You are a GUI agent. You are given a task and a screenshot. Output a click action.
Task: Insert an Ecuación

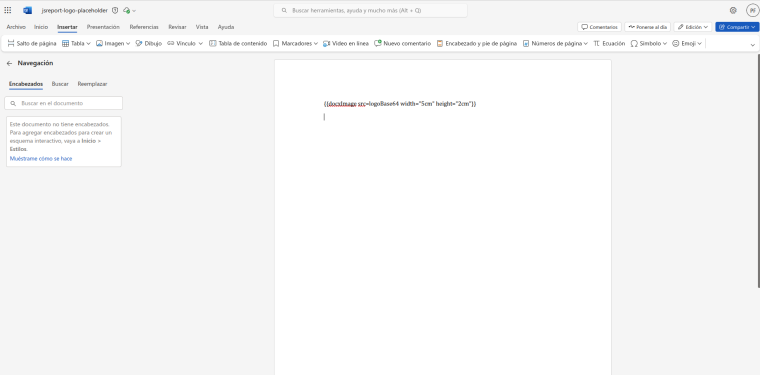609,44
